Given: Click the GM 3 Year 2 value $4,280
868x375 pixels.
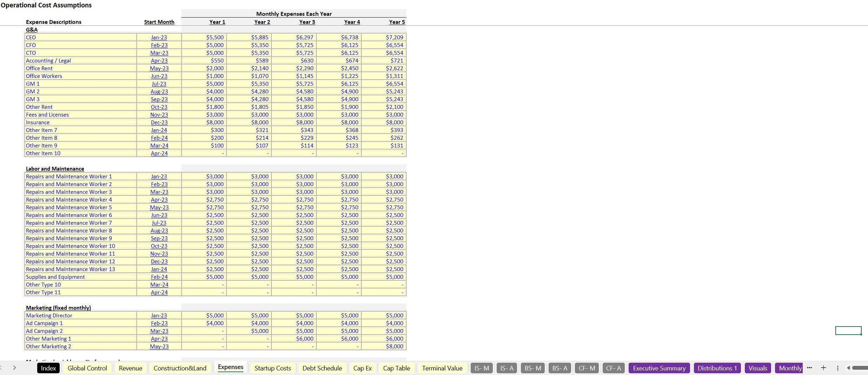Looking at the screenshot, I should [x=249, y=99].
